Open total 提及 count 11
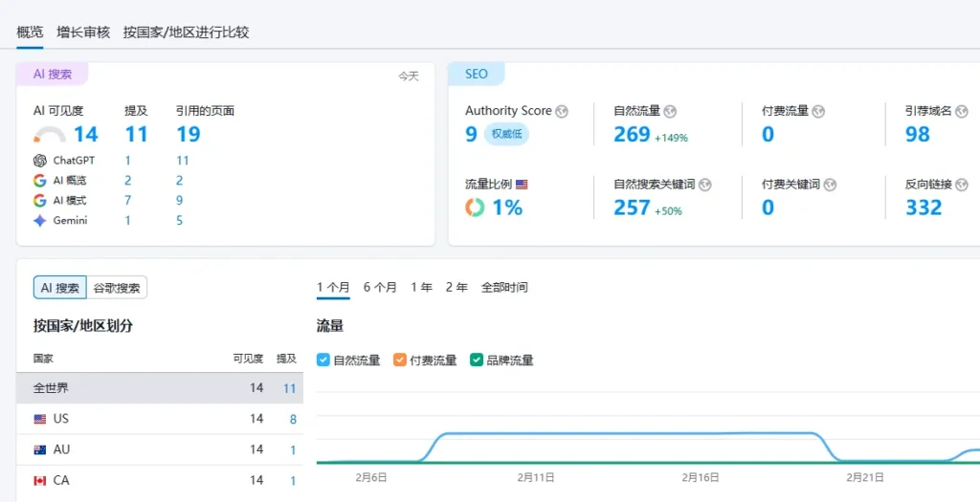This screenshot has height=502, width=980. (136, 134)
